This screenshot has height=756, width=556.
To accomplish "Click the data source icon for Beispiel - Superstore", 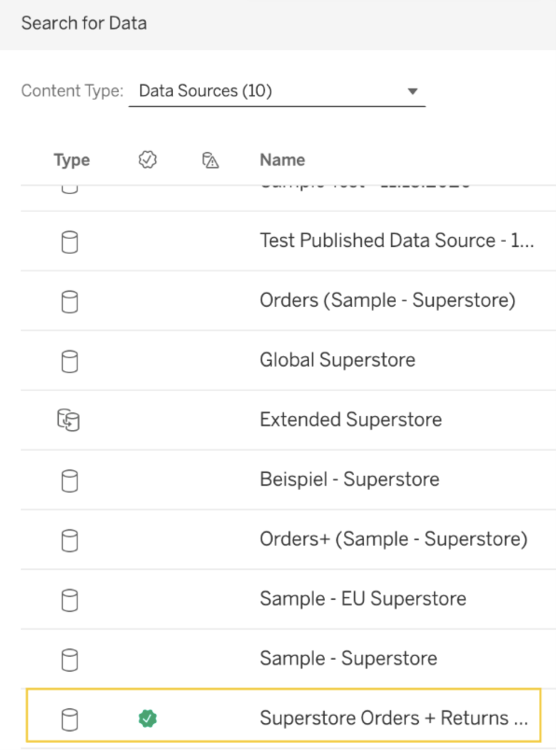I will click(69, 479).
